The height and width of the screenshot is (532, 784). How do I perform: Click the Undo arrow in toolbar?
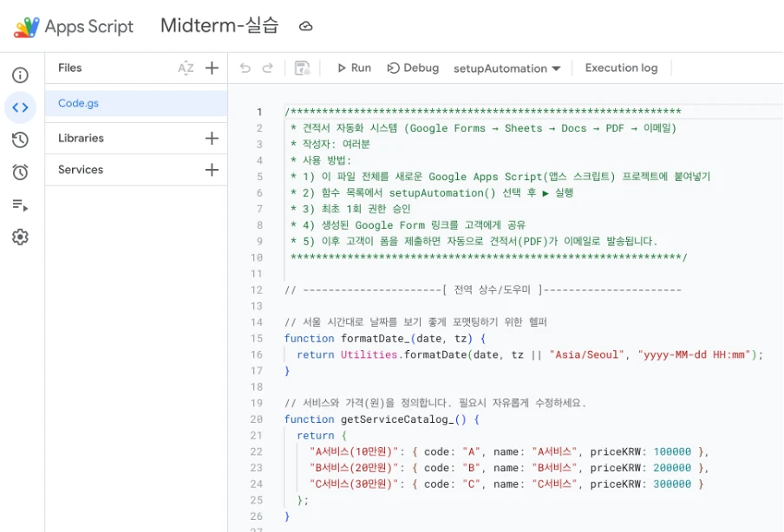tap(245, 68)
